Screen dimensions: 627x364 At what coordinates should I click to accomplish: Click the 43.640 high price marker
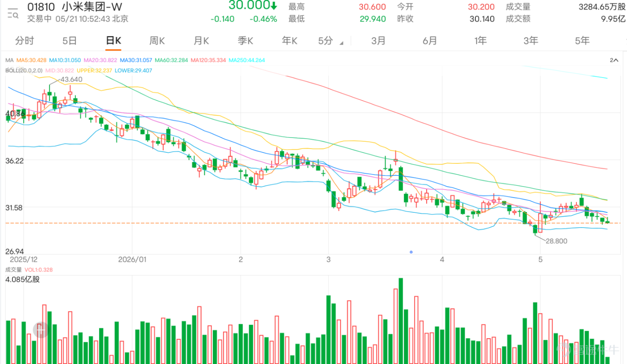click(x=71, y=80)
